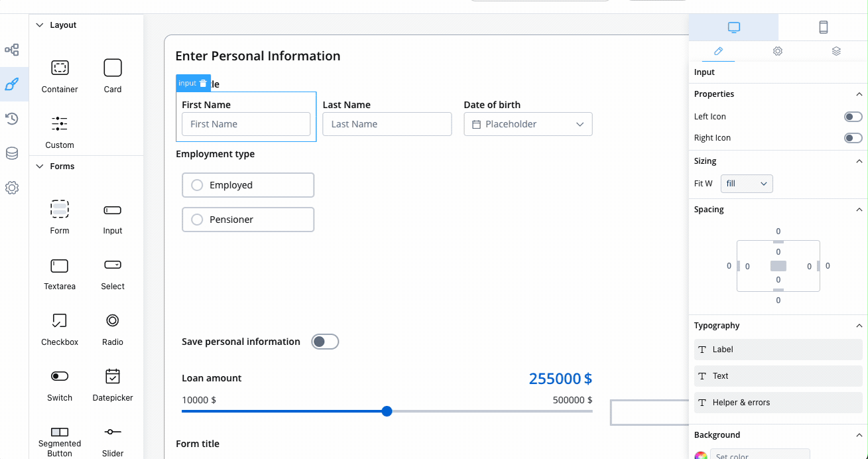Toggle the Right Icon switch

[x=853, y=138]
